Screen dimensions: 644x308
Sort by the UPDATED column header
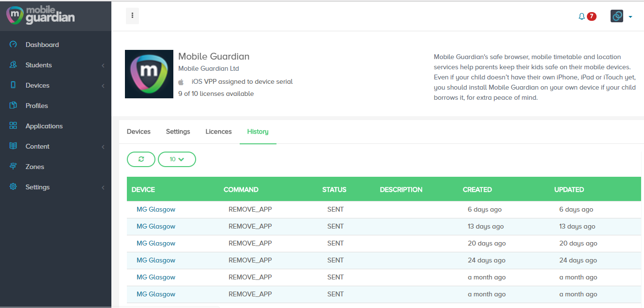(569, 190)
